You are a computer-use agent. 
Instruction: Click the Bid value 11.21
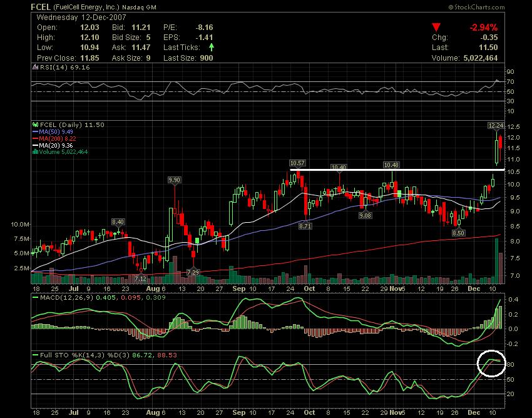coord(141,28)
